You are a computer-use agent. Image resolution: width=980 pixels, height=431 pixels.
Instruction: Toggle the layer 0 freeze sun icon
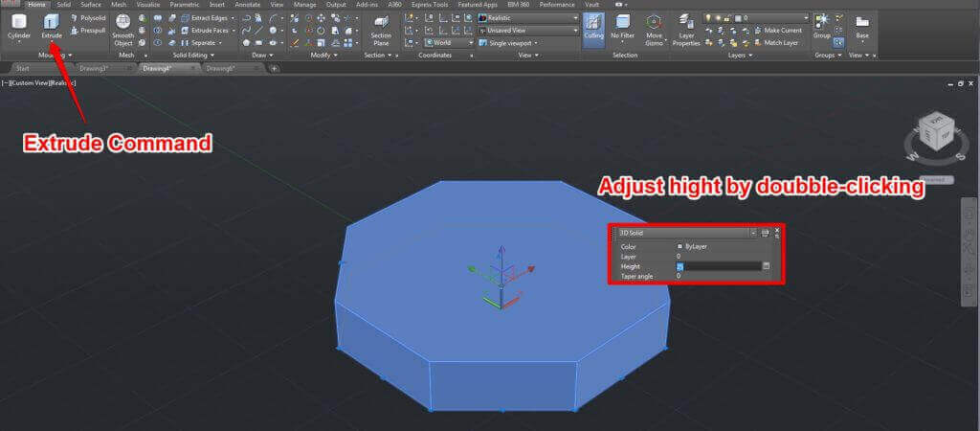click(x=718, y=18)
